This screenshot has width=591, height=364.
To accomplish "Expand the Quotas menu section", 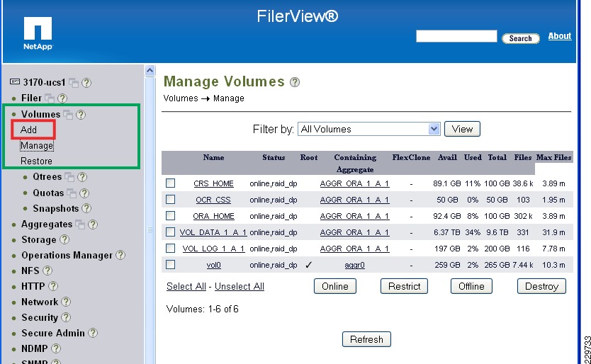I will (x=48, y=193).
